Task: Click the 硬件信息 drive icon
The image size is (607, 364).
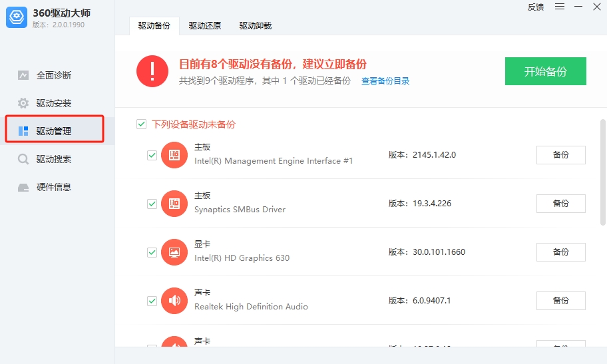Action: (x=23, y=188)
